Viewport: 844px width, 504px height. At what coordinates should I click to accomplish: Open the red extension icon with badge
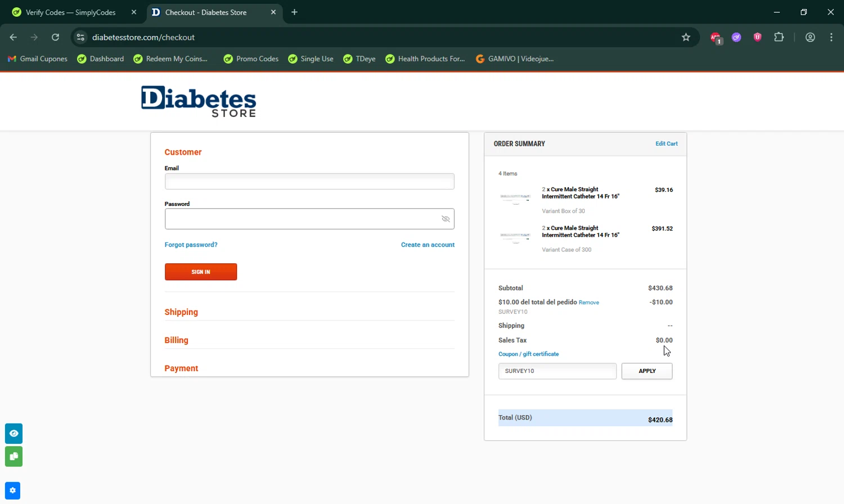click(x=716, y=38)
